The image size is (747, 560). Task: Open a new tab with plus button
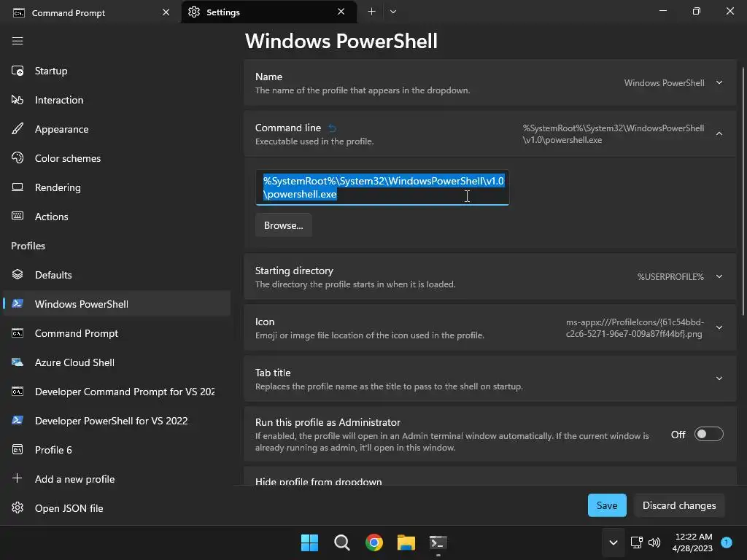pos(371,12)
